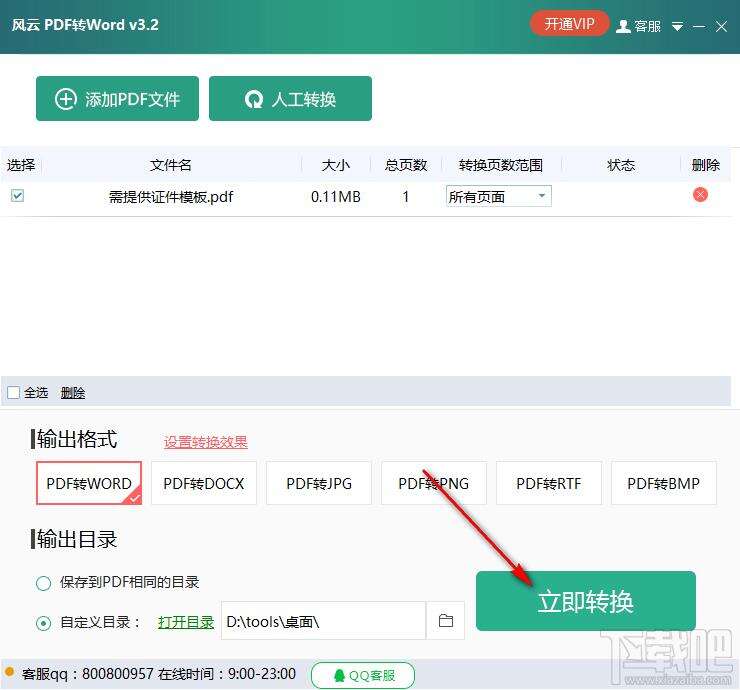Select PDF转JPG output format
Viewport: 740px width, 690px height.
coord(319,483)
